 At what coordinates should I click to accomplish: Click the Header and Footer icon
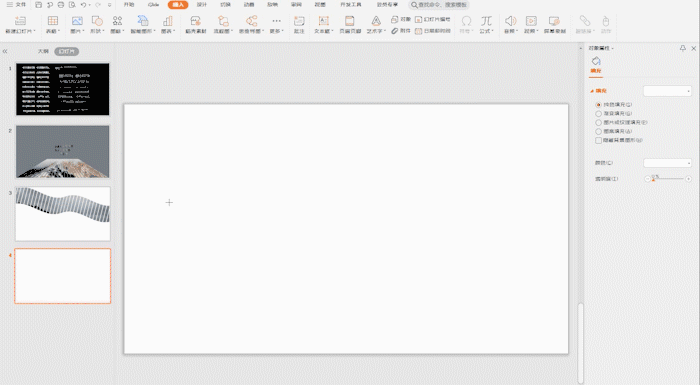click(350, 21)
